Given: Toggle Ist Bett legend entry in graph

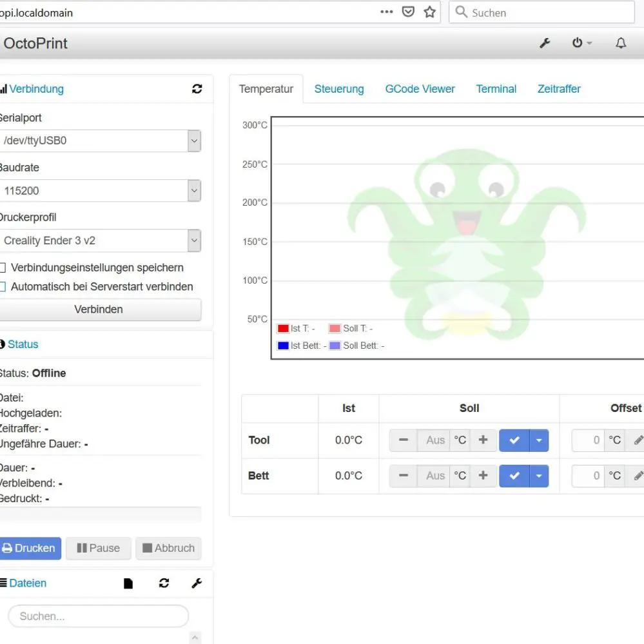Looking at the screenshot, I should point(302,346).
